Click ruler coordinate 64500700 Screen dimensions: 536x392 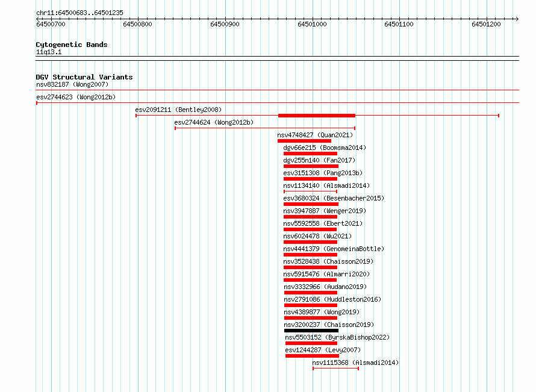point(51,24)
